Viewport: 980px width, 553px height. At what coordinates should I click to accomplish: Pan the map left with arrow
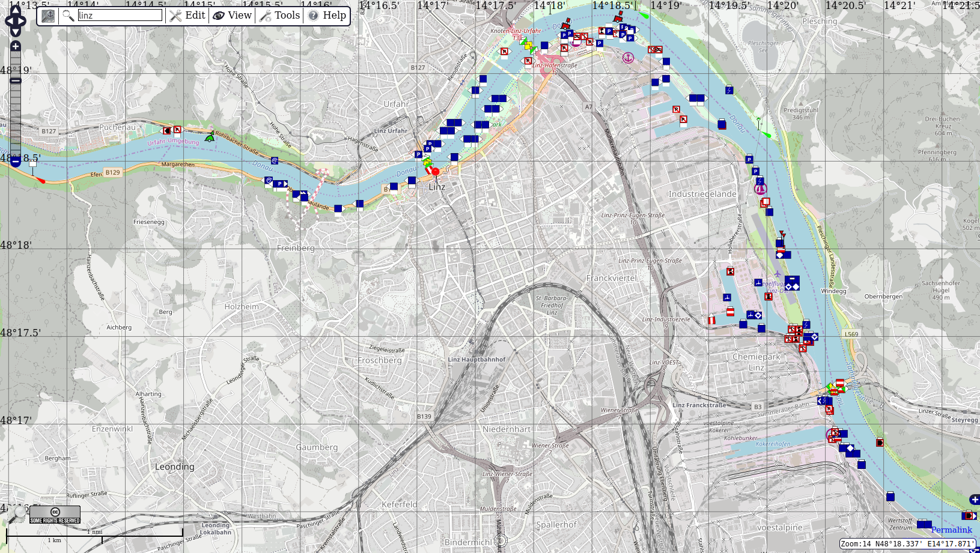click(7, 22)
